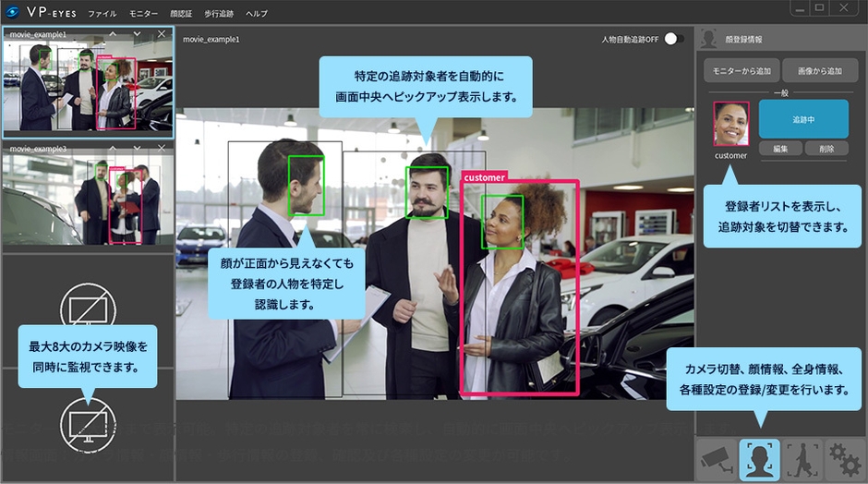Open the ファイル menu
The height and width of the screenshot is (484, 868).
click(x=102, y=14)
